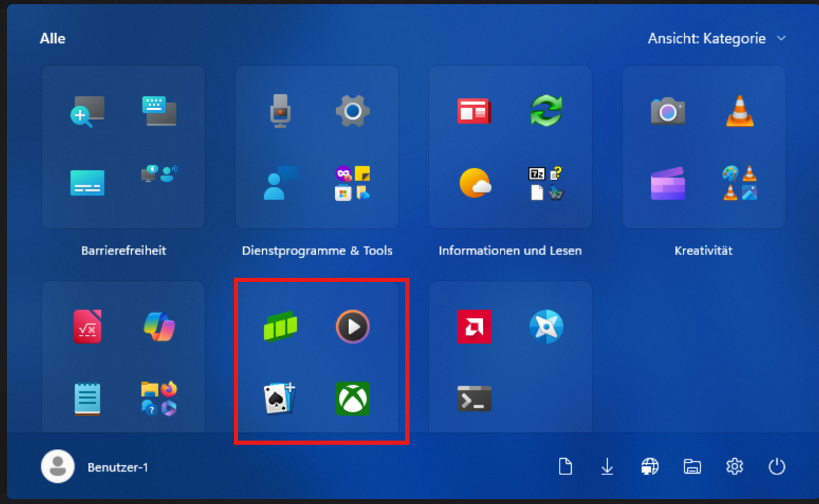The width and height of the screenshot is (819, 504).
Task: Click the Dienstprogramme & Tools category label
Action: (x=317, y=251)
